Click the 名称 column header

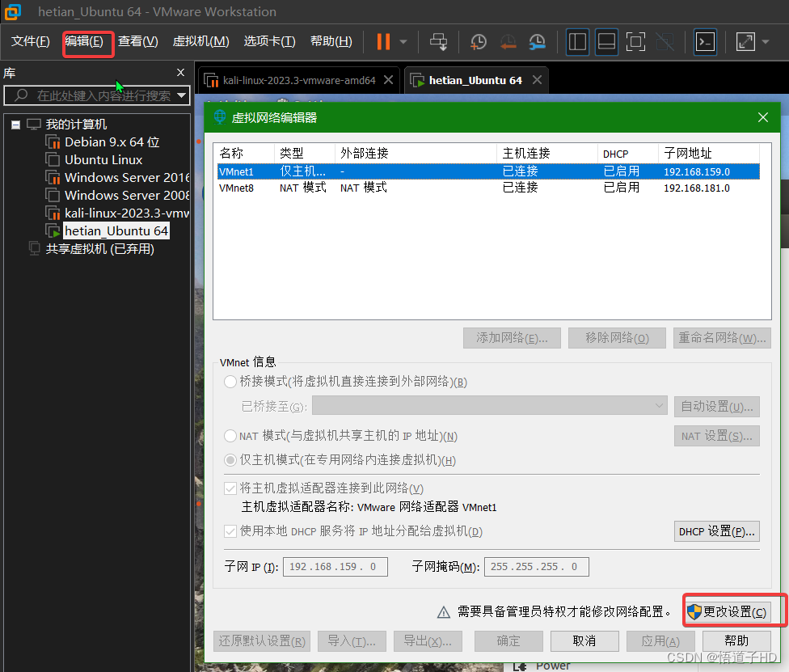[x=245, y=153]
